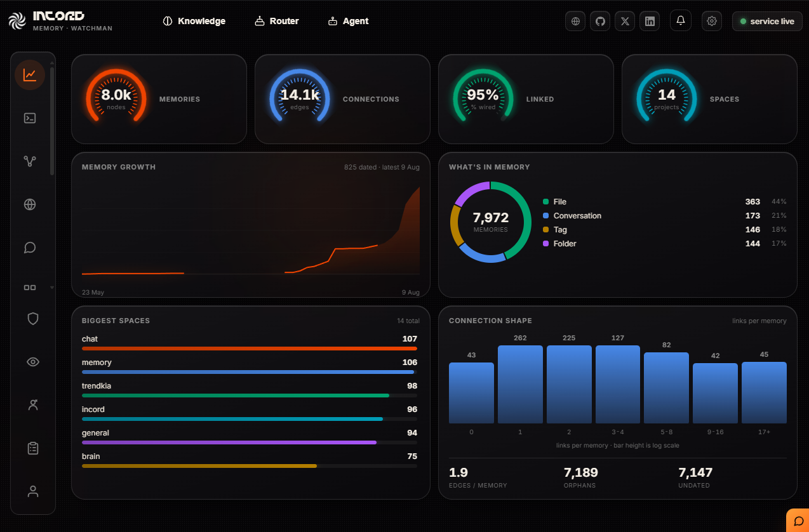Select the incord space label
Image resolution: width=809 pixels, height=532 pixels.
[x=93, y=409]
